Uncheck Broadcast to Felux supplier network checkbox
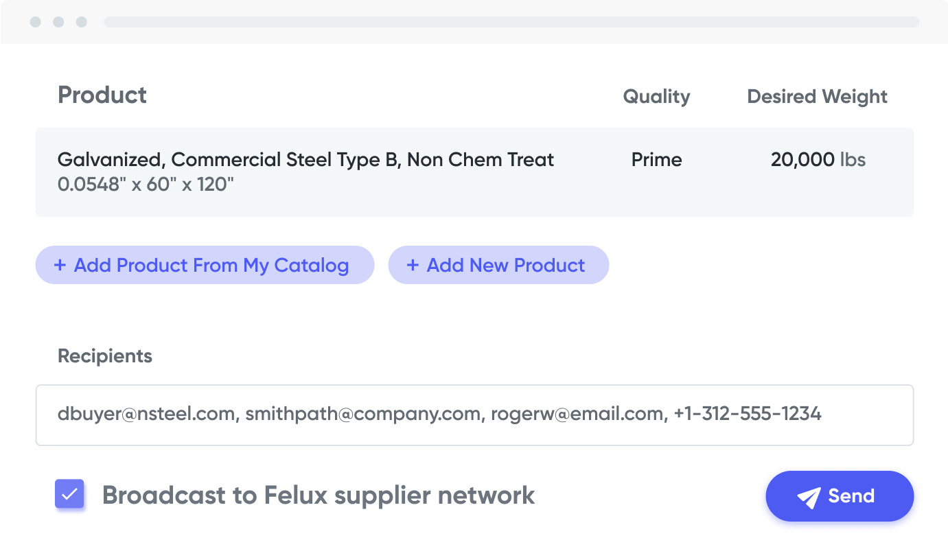948x560 pixels. click(x=69, y=494)
